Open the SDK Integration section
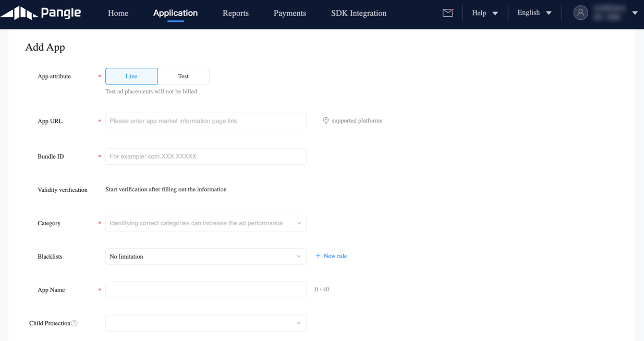The height and width of the screenshot is (341, 644). (x=358, y=13)
